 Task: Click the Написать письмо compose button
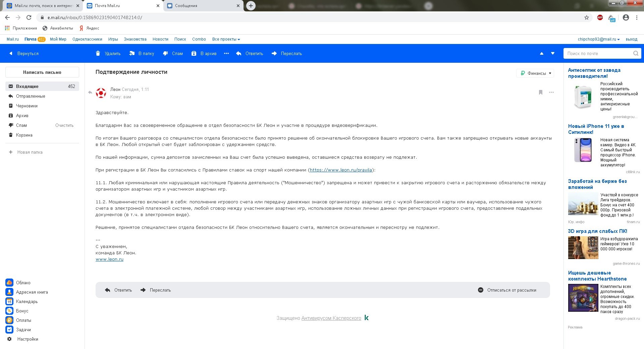point(42,72)
